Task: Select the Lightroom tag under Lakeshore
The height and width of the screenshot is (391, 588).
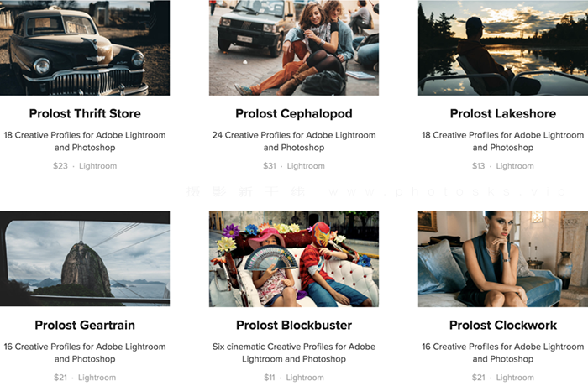Action: 515,166
